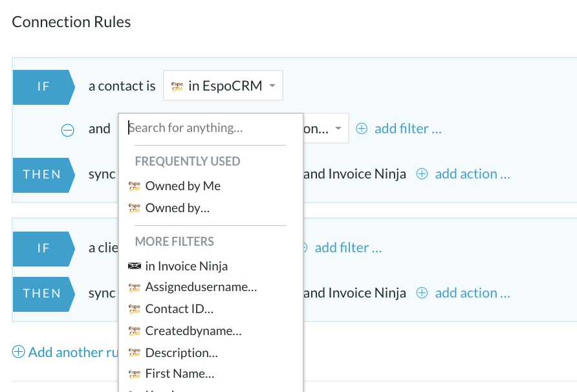The height and width of the screenshot is (392, 577).
Task: Click the minus icon to remove filter
Action: click(67, 129)
